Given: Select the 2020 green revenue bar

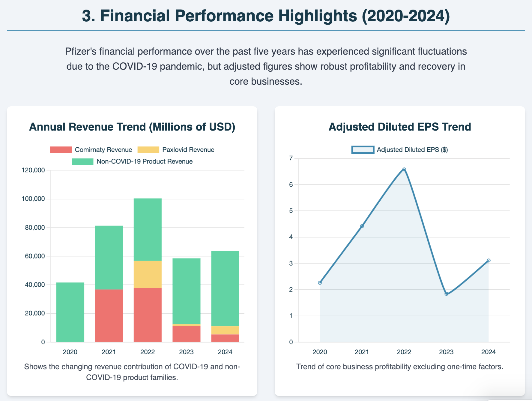Looking at the screenshot, I should 70,312.
